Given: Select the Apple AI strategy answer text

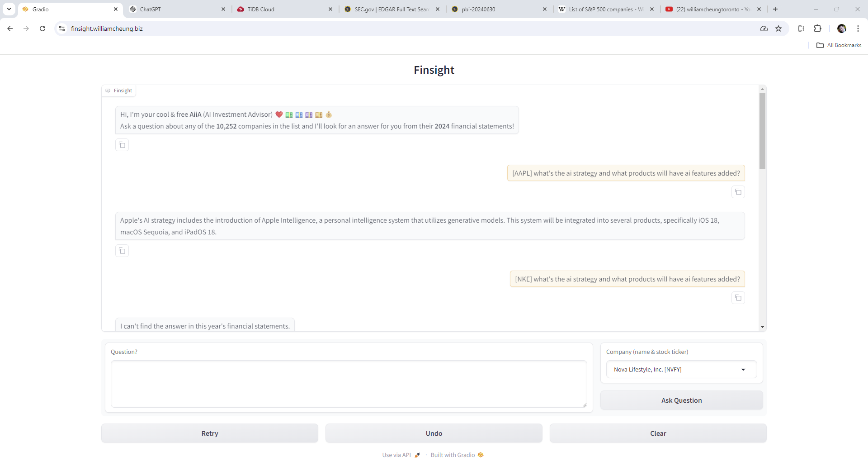Looking at the screenshot, I should click(430, 226).
